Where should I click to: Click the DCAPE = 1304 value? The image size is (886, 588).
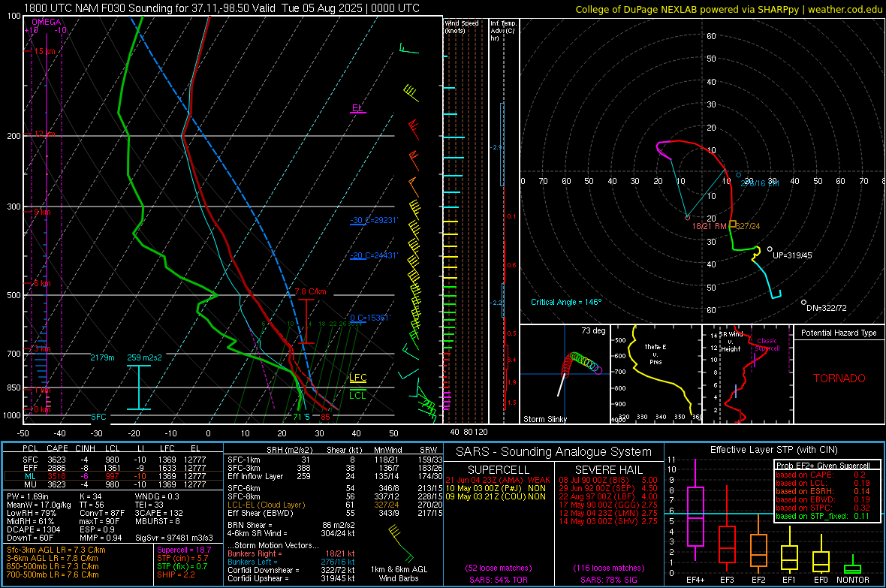tap(33, 529)
